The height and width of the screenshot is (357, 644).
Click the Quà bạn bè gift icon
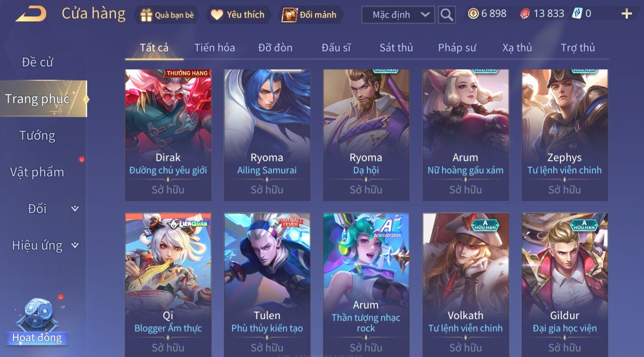146,15
